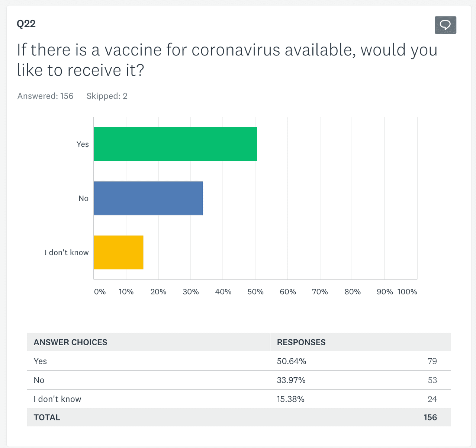Click the Skipped: 2 text
This screenshot has height=448, width=476.
coord(107,96)
